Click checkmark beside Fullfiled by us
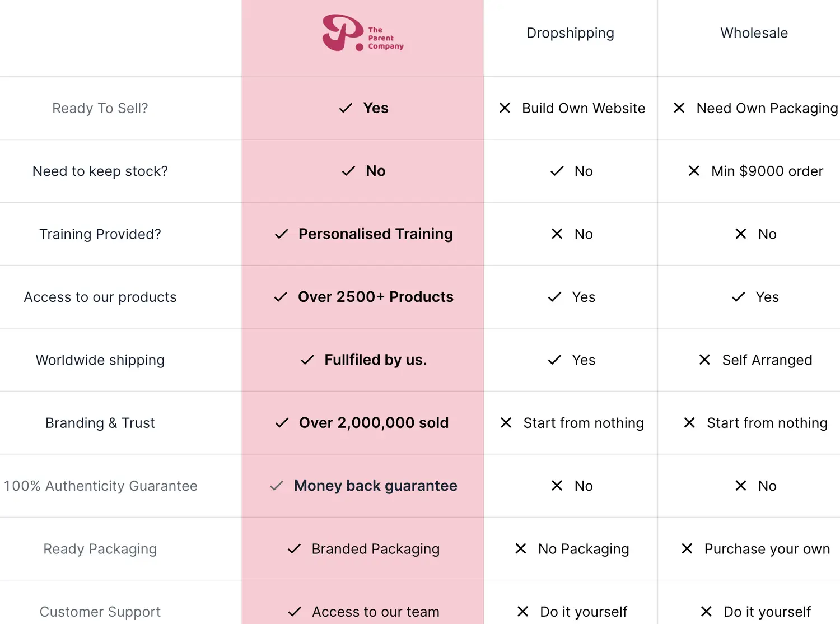Viewport: 840px width, 624px height. click(x=307, y=360)
